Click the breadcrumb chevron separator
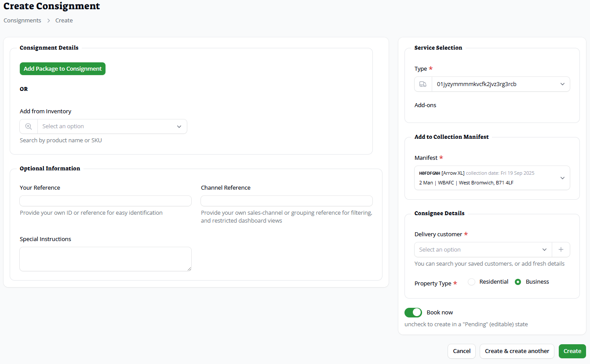 click(x=48, y=21)
